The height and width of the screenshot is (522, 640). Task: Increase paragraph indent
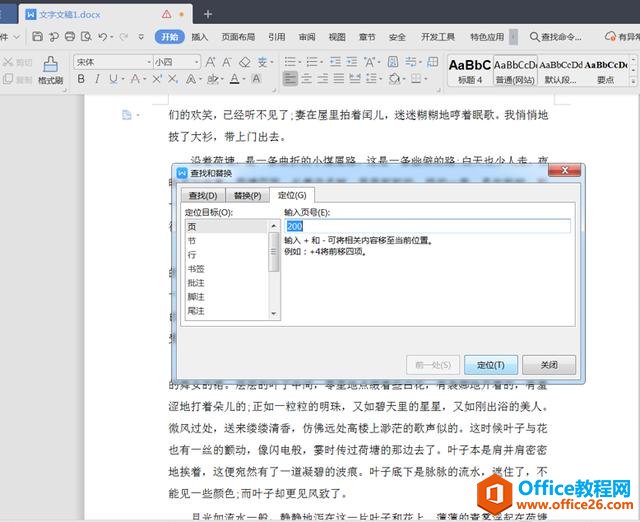tap(351, 62)
